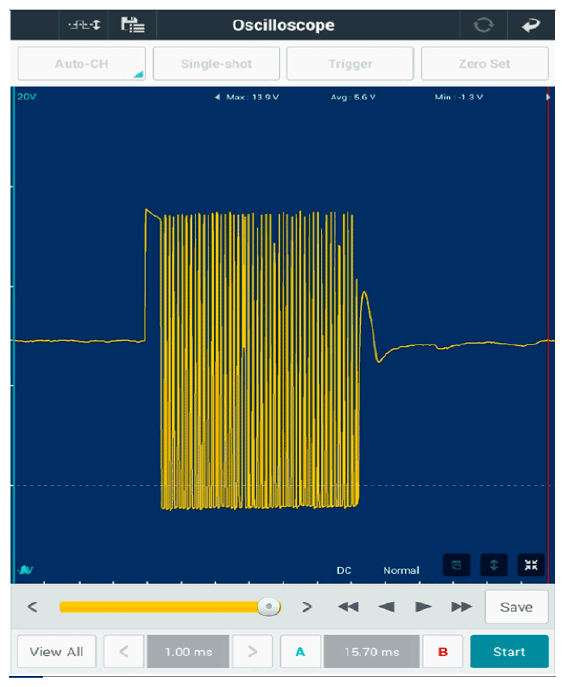Screen dimensions: 565x687
Task: Play forward with the single right-arrow
Action: (423, 607)
